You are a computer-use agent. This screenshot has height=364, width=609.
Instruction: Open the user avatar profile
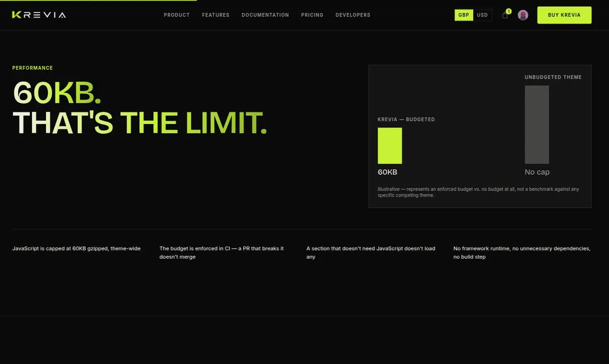[x=523, y=15]
